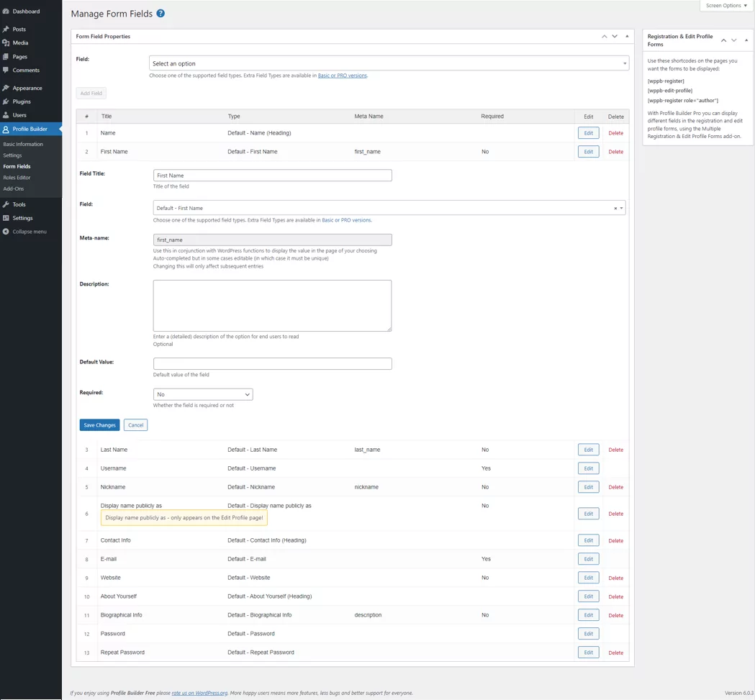Open the Required dropdown set to No
The height and width of the screenshot is (700, 755).
click(203, 394)
